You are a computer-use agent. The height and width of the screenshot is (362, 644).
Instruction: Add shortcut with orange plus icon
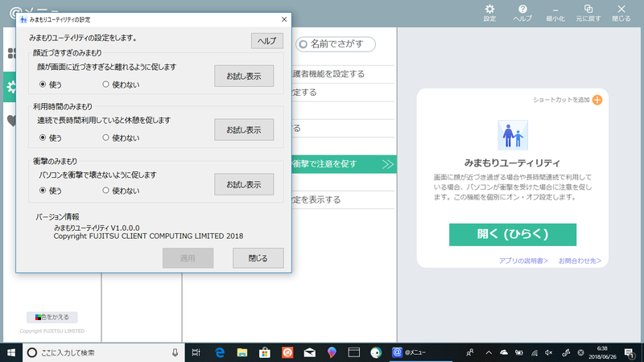tap(597, 100)
